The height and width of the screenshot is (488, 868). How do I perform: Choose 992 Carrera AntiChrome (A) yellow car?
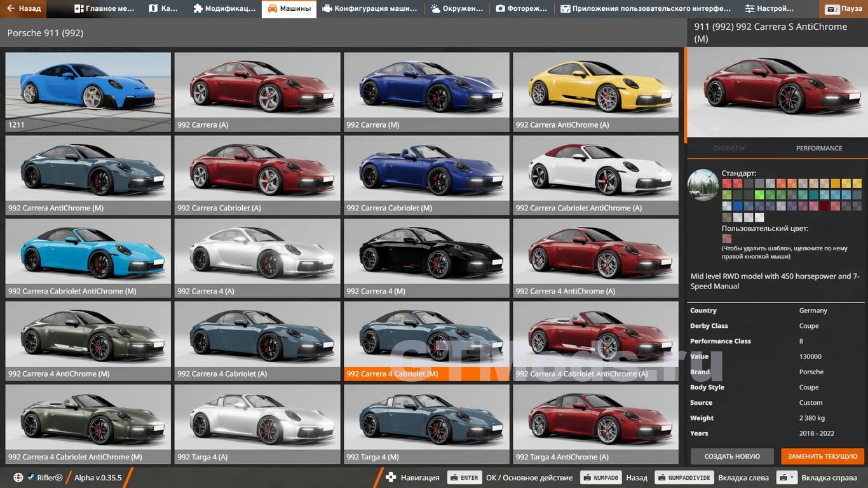click(596, 91)
